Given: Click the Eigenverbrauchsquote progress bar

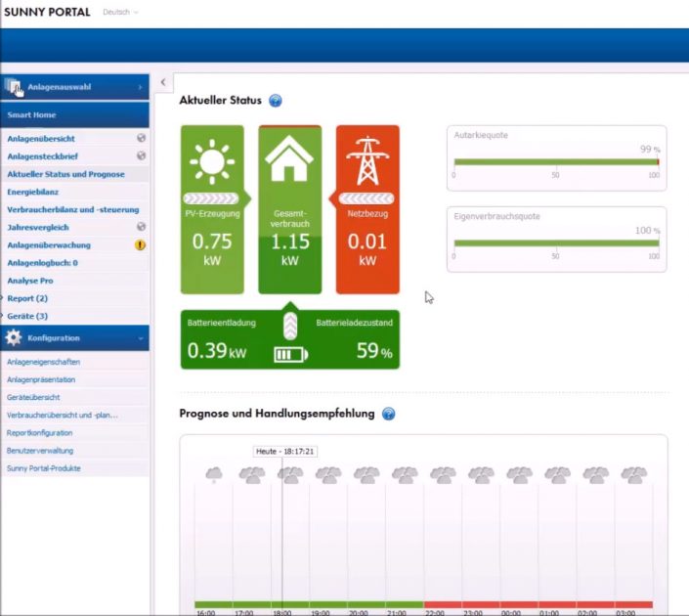Looking at the screenshot, I should (x=556, y=243).
